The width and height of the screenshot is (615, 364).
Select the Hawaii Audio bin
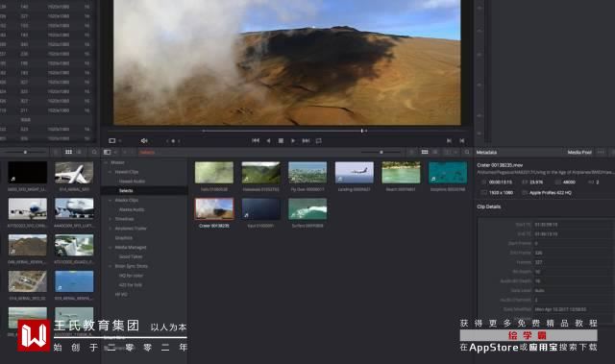[x=133, y=181]
